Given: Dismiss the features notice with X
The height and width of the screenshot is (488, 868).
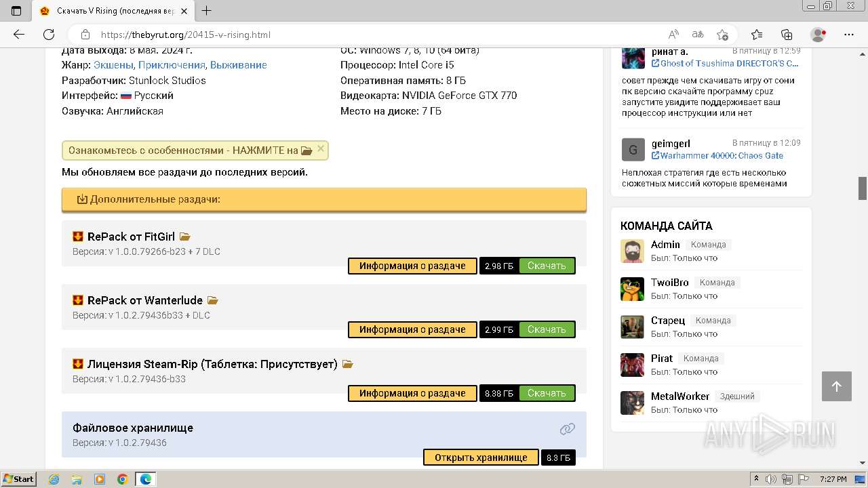Looking at the screenshot, I should 321,149.
